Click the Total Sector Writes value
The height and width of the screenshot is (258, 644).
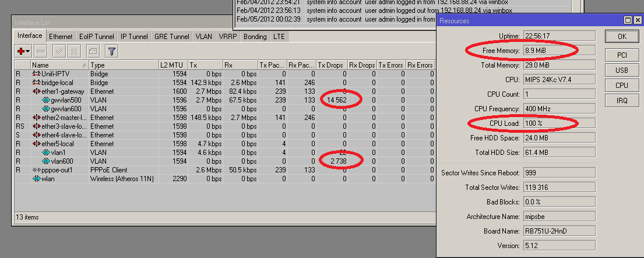click(559, 188)
